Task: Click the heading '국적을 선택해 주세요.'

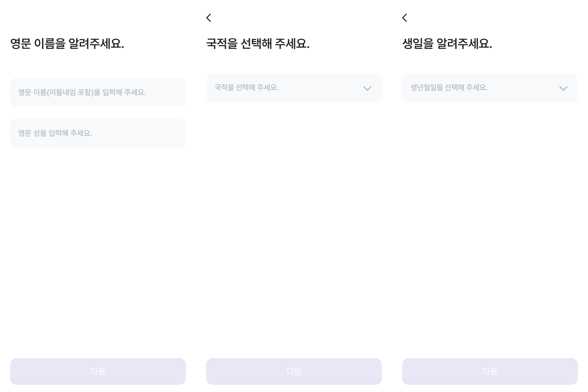Action: click(x=258, y=44)
